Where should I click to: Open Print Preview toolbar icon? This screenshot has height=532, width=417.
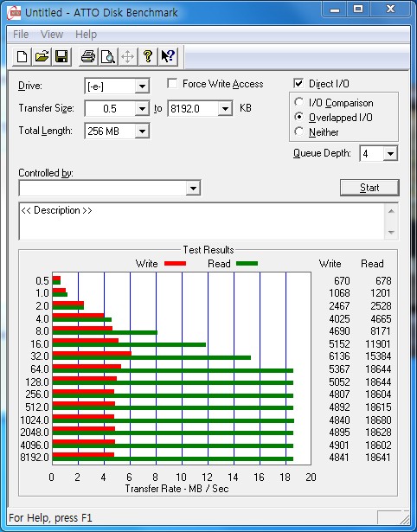[x=108, y=56]
